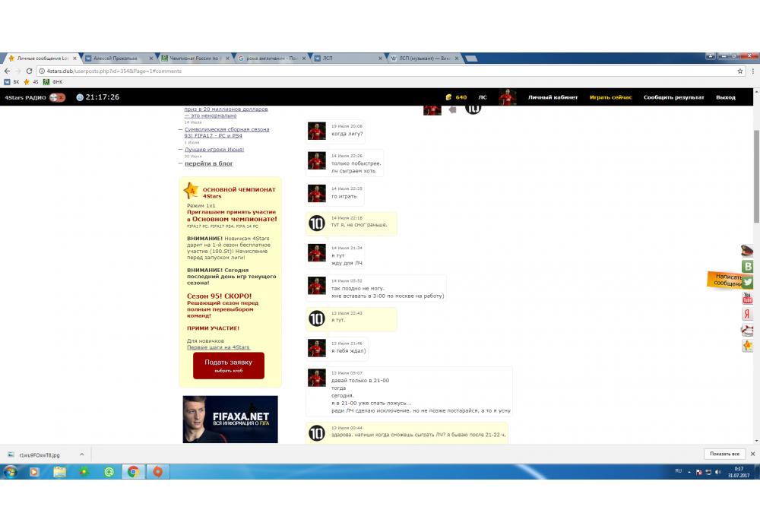Click the gold coins balance icon
This screenshot has height=532, width=760.
click(449, 97)
